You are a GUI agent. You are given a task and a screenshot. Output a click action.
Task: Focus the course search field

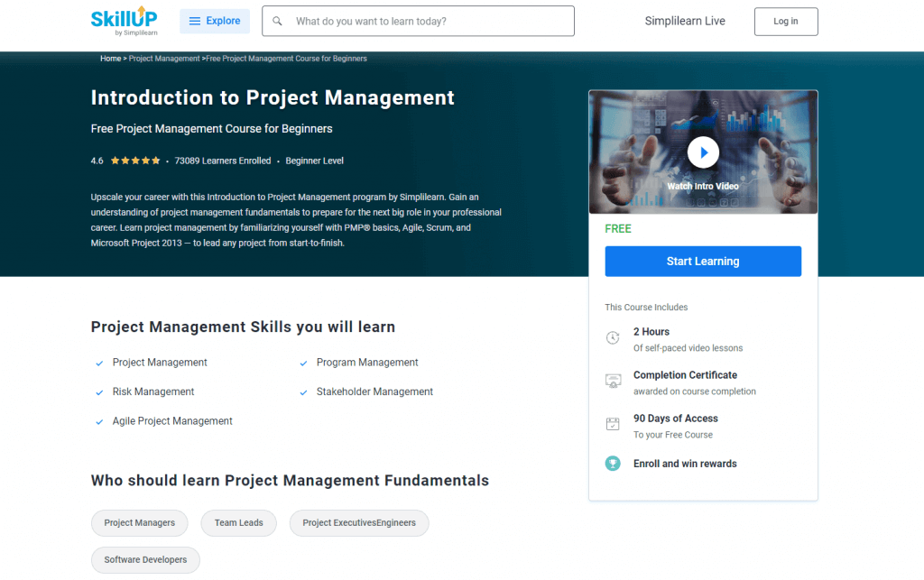pos(418,22)
